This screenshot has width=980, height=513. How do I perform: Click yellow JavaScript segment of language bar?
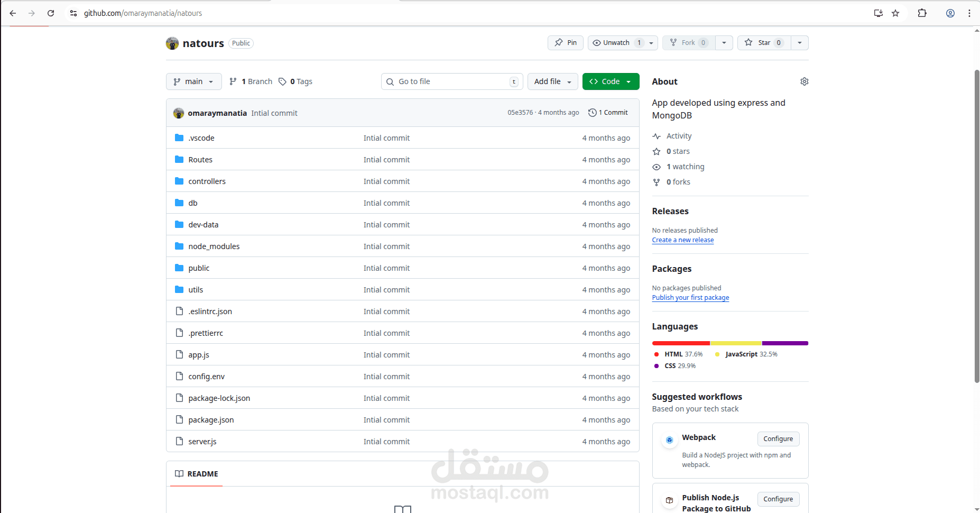click(736, 343)
